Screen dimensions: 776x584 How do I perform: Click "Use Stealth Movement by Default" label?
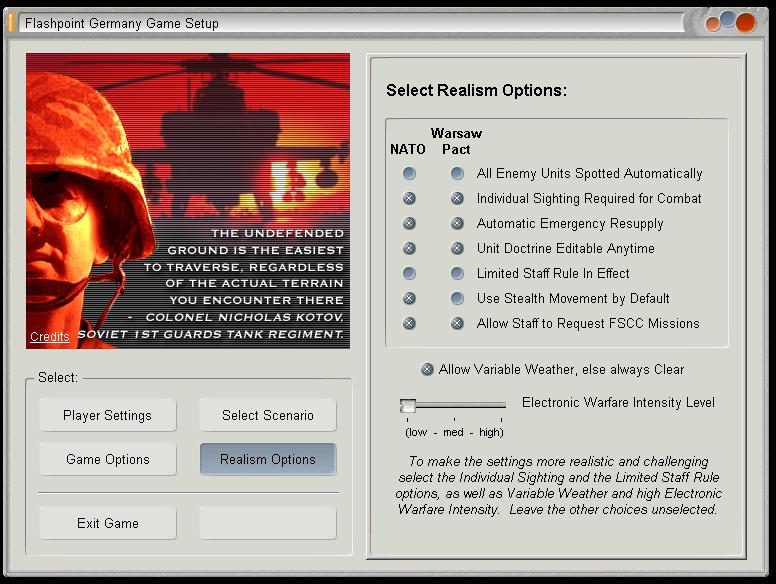[x=573, y=298]
